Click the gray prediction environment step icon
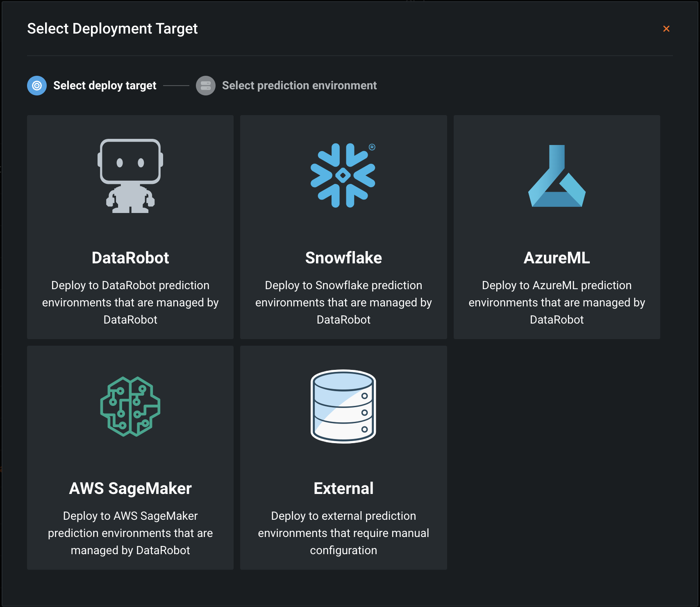 click(206, 86)
